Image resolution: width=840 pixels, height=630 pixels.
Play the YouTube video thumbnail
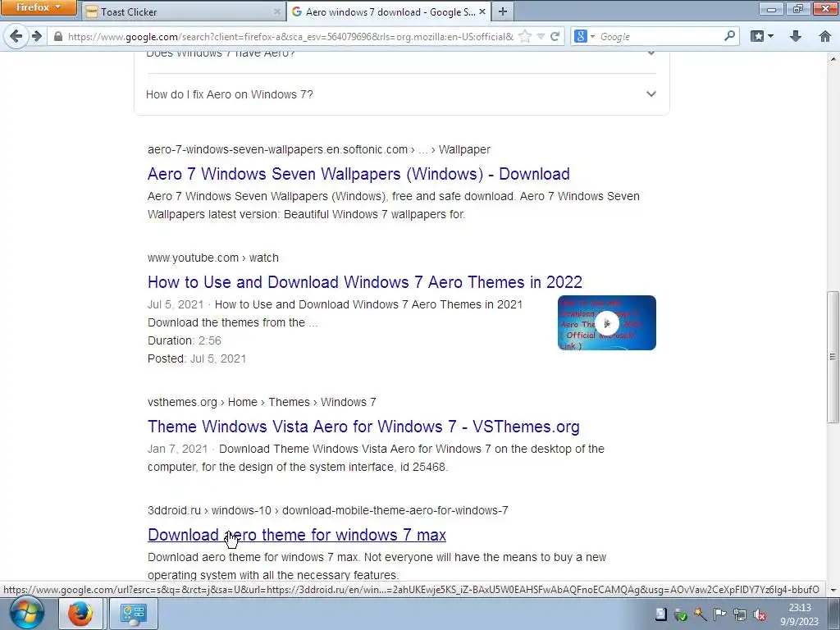[x=606, y=322]
